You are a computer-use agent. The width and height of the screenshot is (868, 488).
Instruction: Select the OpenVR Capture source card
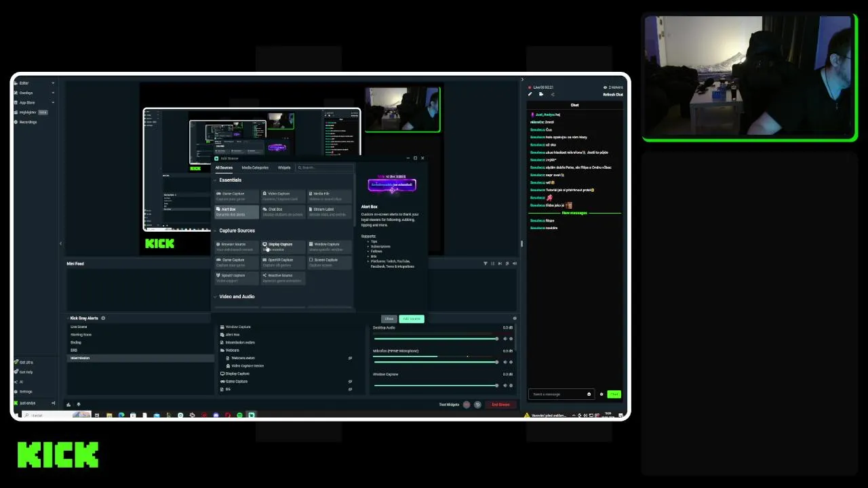tap(283, 262)
